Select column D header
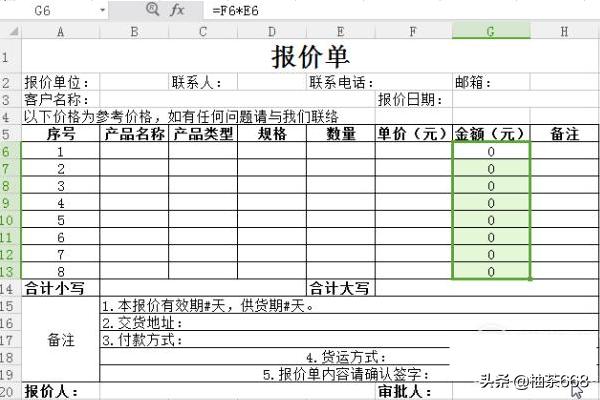Screen dimensions: 600x400 pos(271,32)
